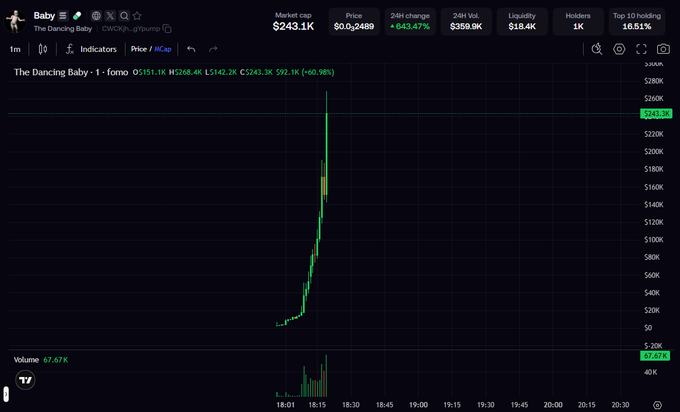This screenshot has width=680, height=412.
Task: Click the TradingView logo badge
Action: coord(26,380)
